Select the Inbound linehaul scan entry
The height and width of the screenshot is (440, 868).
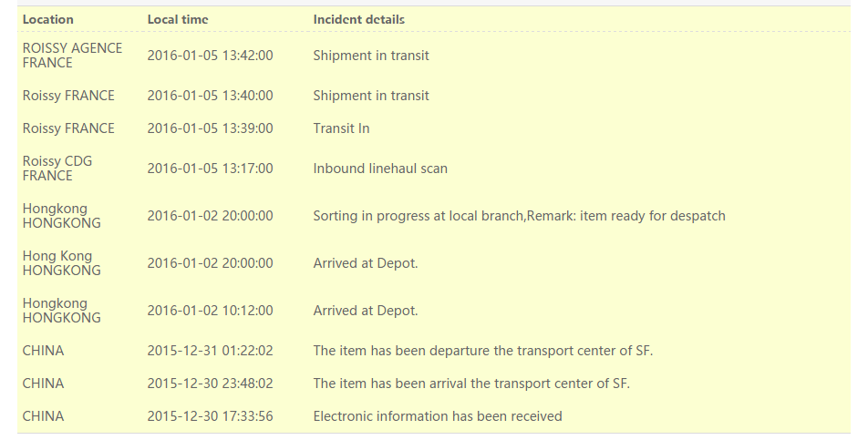[x=380, y=168]
